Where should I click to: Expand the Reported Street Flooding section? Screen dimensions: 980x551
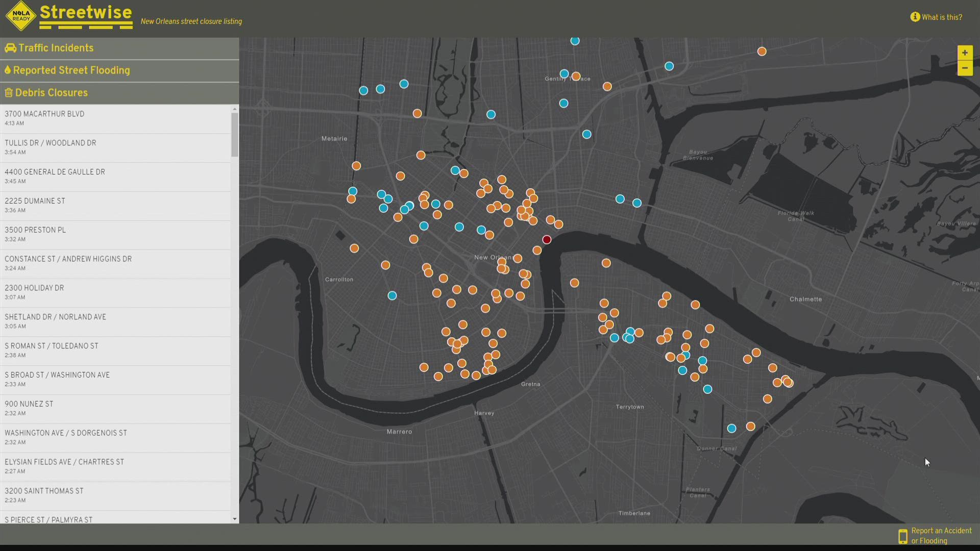(x=119, y=70)
